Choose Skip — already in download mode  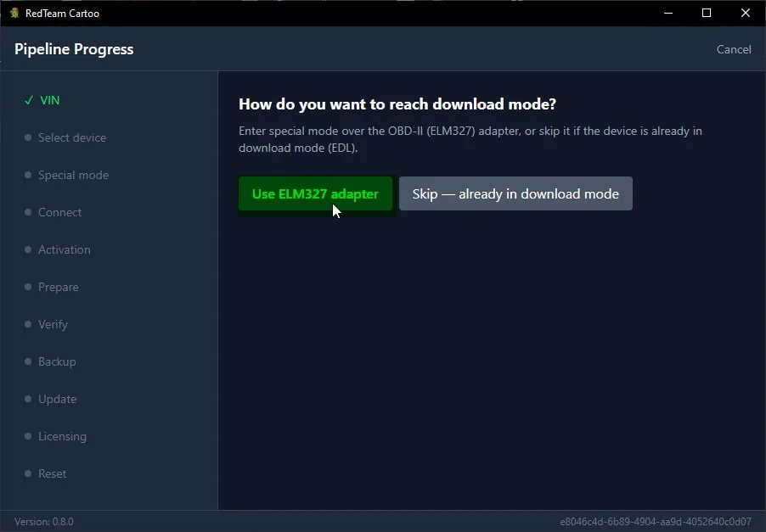coord(515,193)
